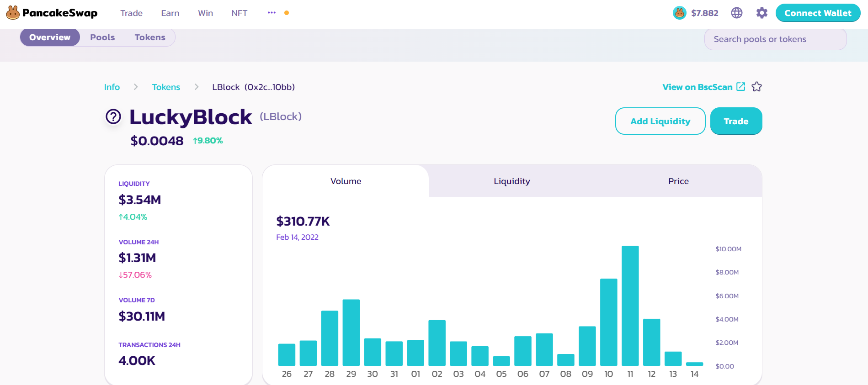Select the volume bar for day 09
The image size is (868, 385).
[587, 346]
